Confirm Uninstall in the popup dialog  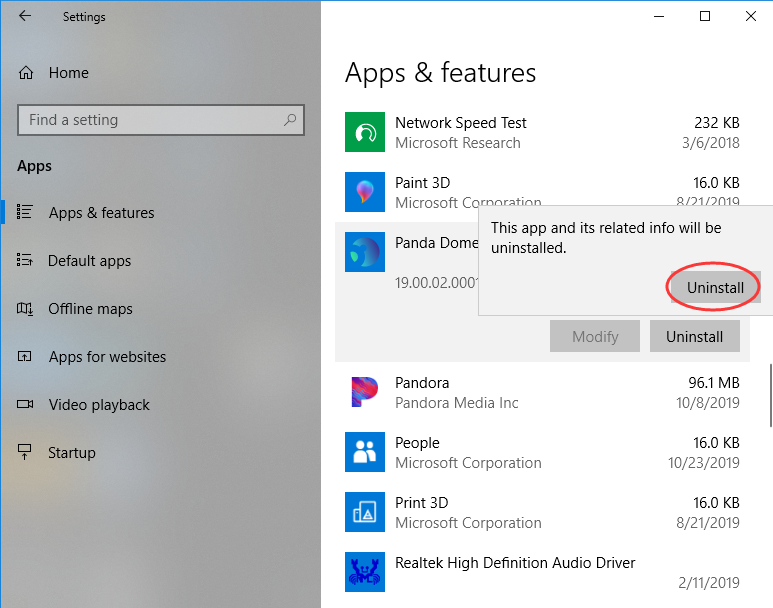click(x=715, y=287)
